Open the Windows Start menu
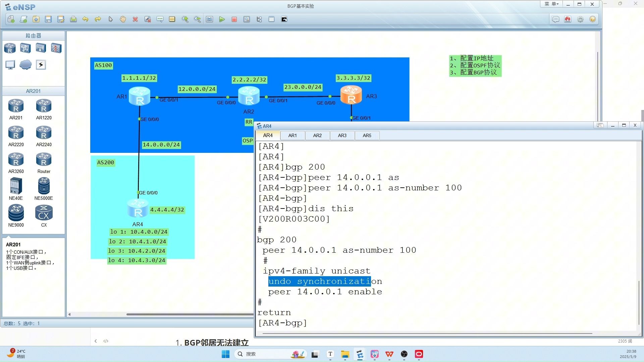Screen dimensions: 644x362 (x=225, y=354)
